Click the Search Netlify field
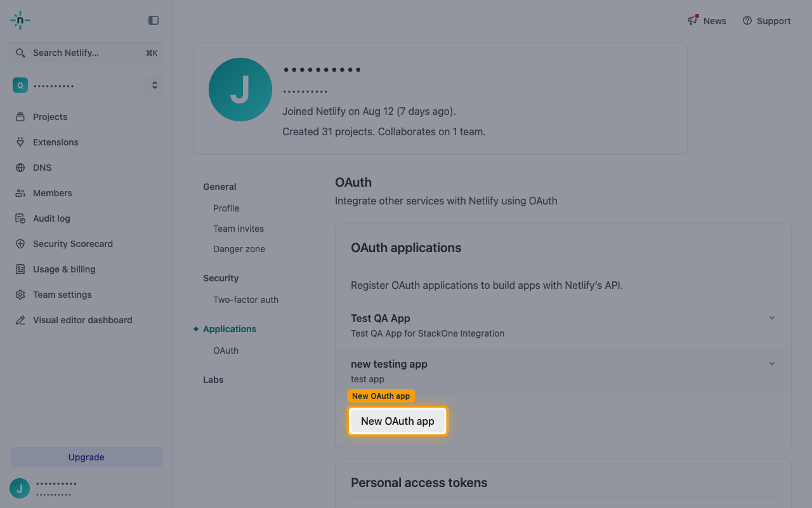This screenshot has width=812, height=508. coord(86,53)
